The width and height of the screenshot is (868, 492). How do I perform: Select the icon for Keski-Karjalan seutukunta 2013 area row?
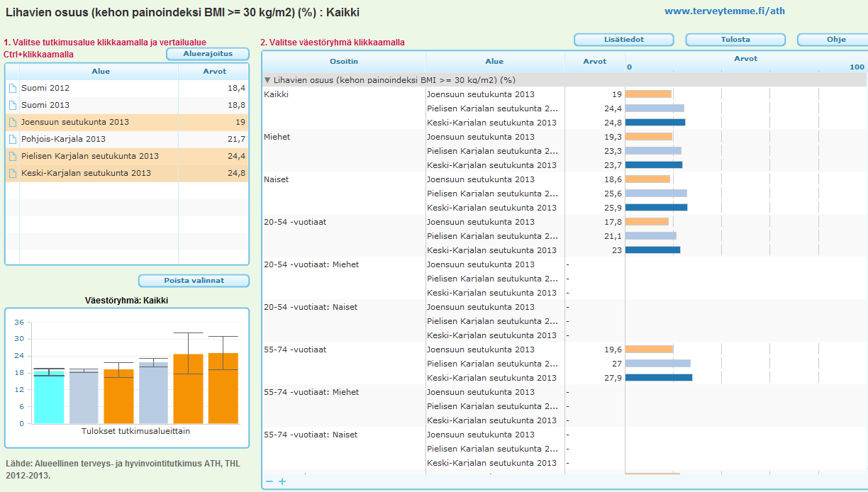12,174
